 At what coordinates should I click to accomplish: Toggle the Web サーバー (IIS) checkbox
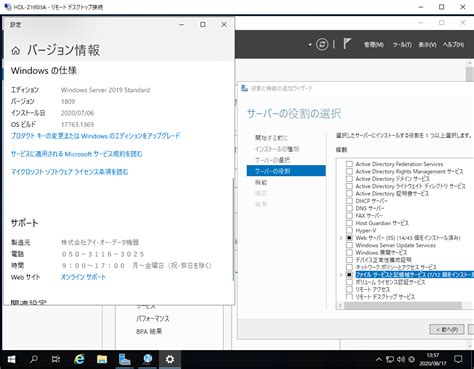point(349,238)
